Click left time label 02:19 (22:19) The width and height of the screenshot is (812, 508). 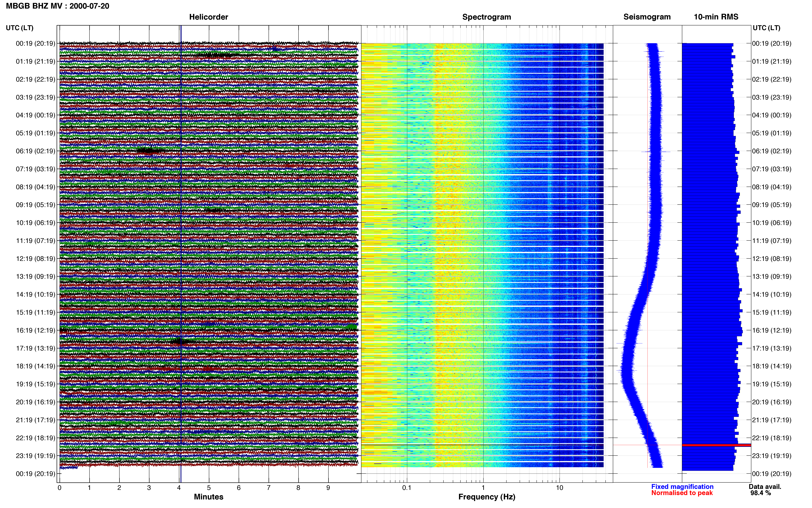[x=35, y=79]
